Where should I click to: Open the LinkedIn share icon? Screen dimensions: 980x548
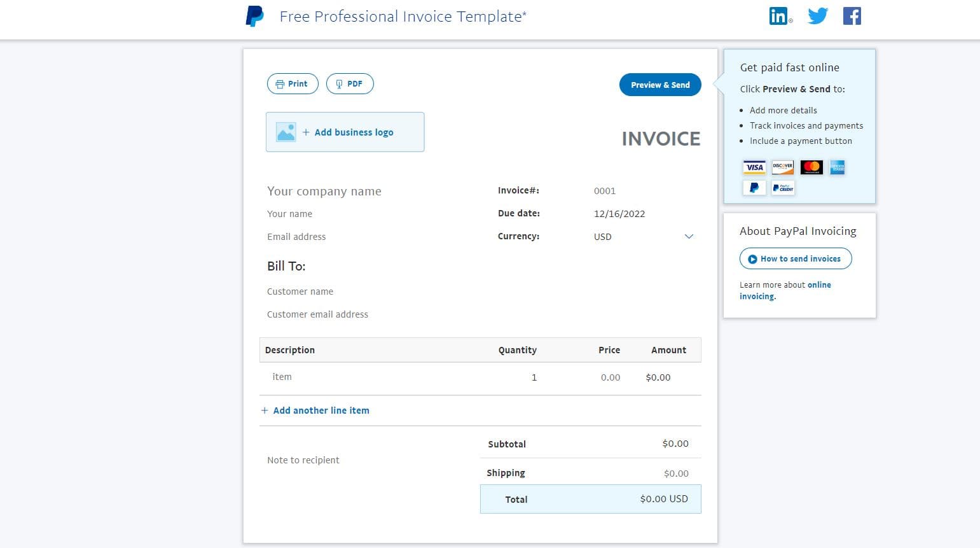pyautogui.click(x=779, y=16)
